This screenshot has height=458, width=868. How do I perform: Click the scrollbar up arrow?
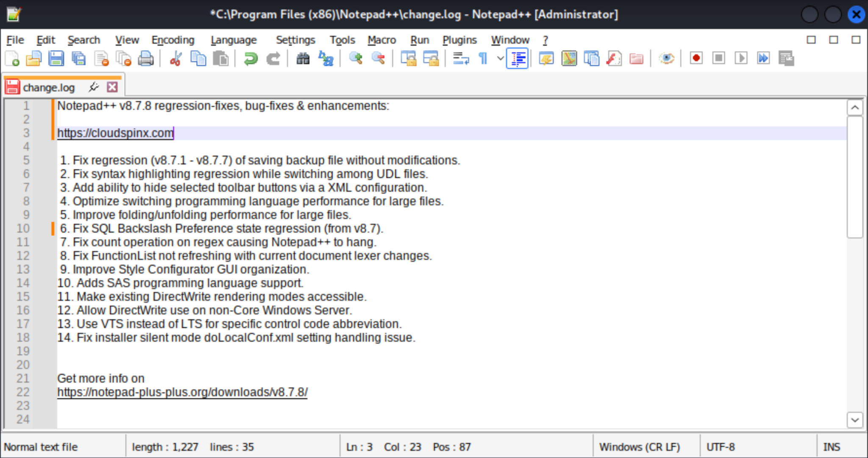tap(854, 108)
